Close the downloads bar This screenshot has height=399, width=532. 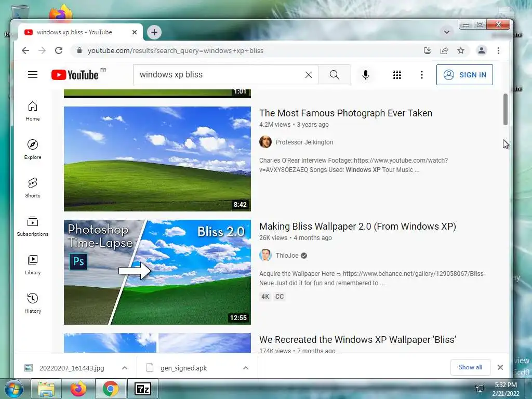tap(500, 367)
